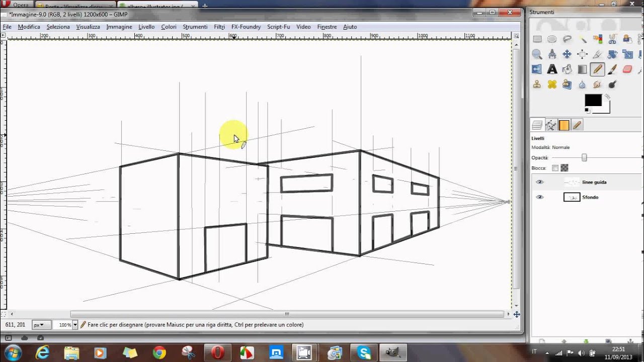Open the Modifica menu
Viewport: 644px width, 362px height.
pos(29,27)
